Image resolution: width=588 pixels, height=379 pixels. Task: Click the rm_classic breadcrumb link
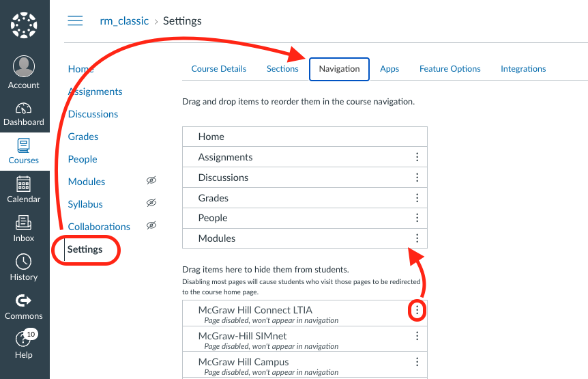pos(123,20)
